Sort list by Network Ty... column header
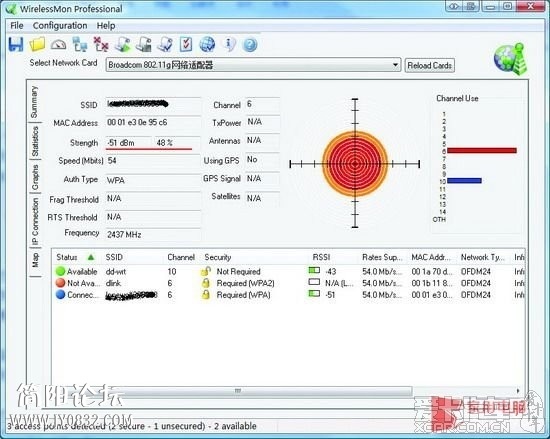The image size is (550, 439). click(483, 257)
